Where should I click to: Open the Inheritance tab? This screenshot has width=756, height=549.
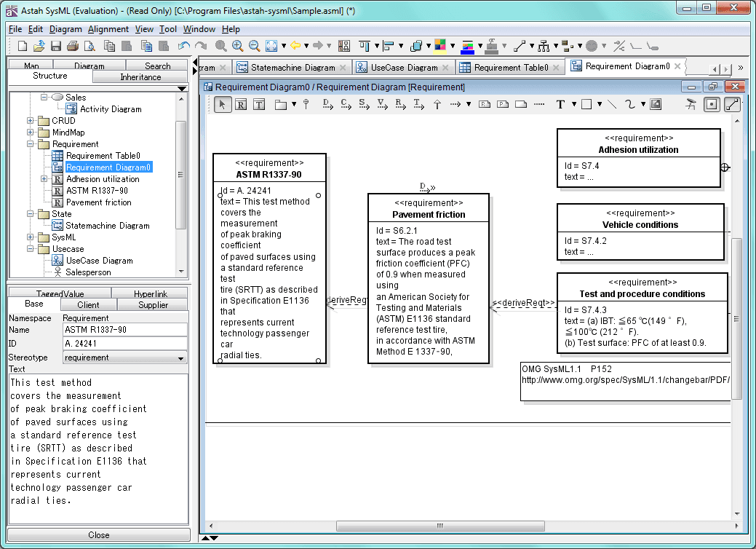click(140, 77)
